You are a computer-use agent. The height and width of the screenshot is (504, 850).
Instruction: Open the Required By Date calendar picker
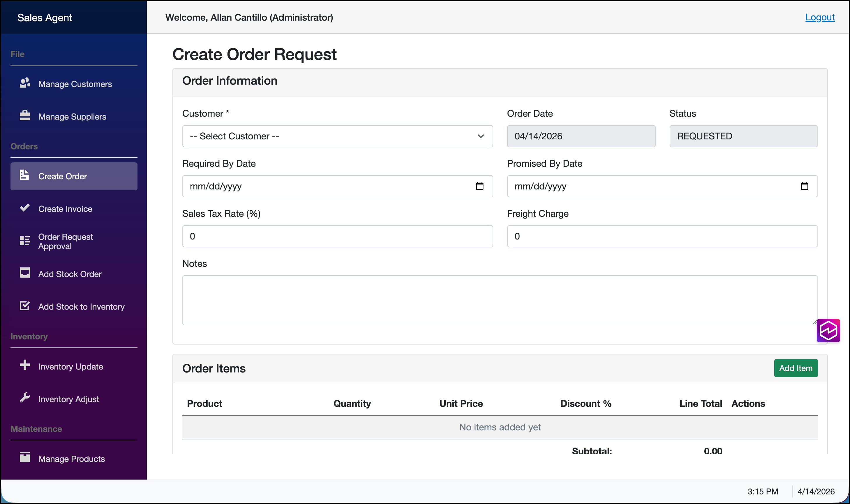click(x=479, y=186)
